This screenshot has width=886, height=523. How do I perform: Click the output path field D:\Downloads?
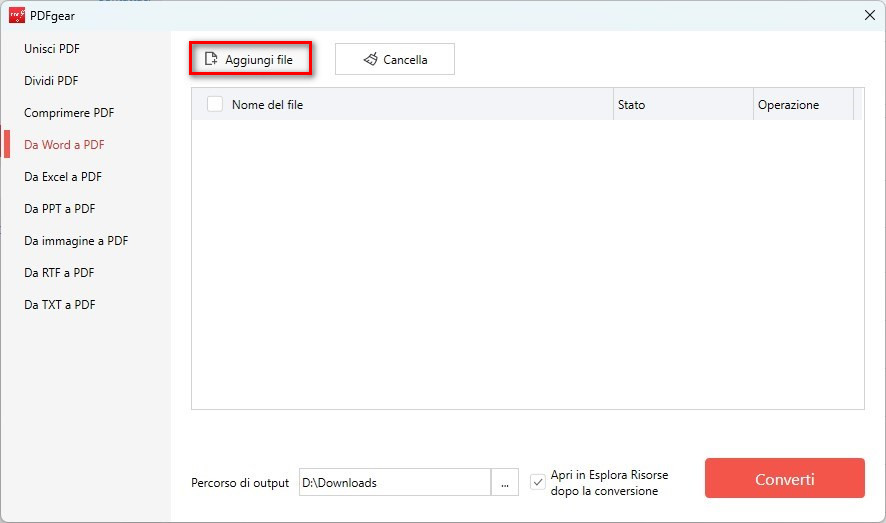click(x=394, y=482)
